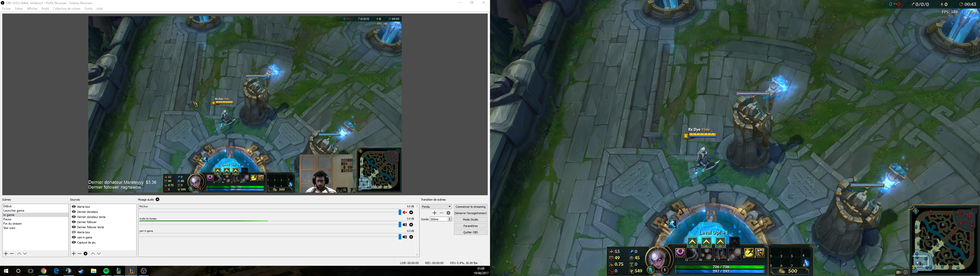Decrease the Durée value with down arrow

point(450,220)
